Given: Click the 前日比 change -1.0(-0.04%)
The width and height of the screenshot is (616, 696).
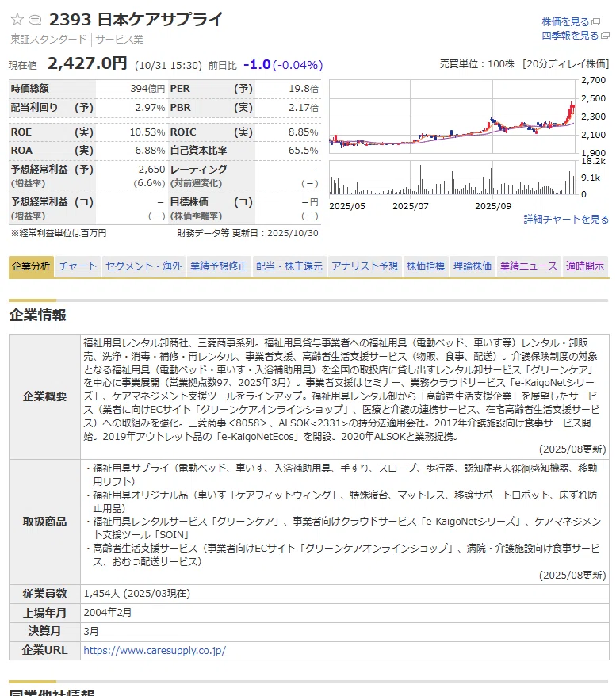Looking at the screenshot, I should coord(283,65).
